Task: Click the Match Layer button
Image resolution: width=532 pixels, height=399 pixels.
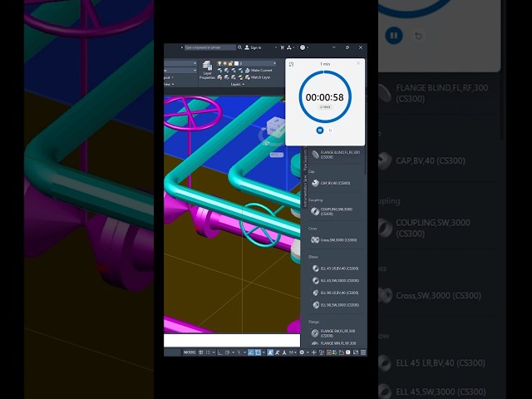Action: 258,77
